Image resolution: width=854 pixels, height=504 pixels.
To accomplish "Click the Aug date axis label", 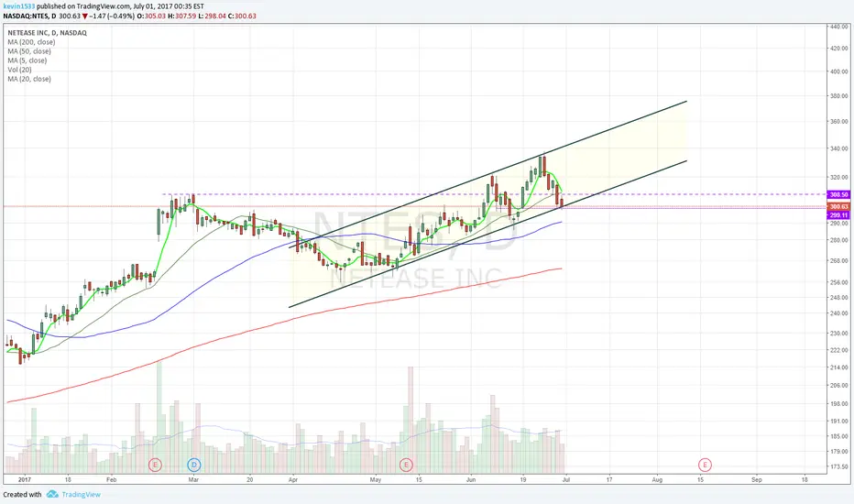I will (x=657, y=480).
